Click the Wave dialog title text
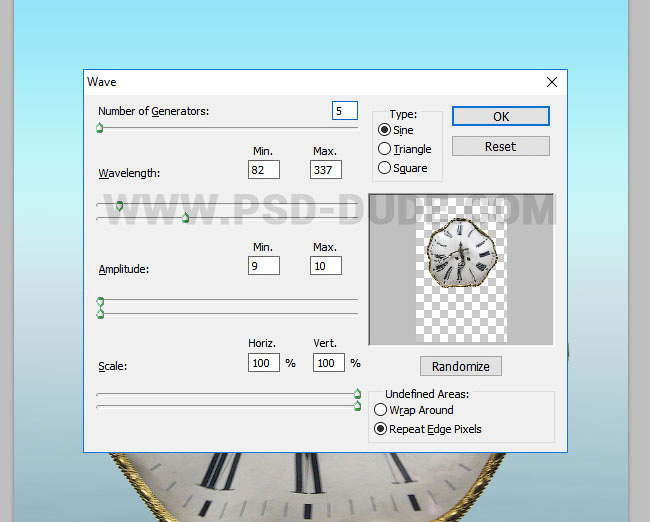The height and width of the screenshot is (522, 650). [102, 82]
